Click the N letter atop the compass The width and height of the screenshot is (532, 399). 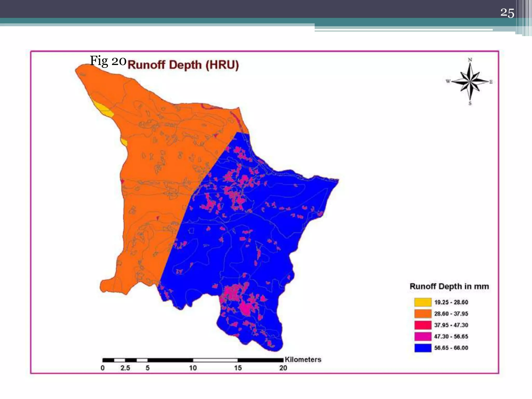(x=470, y=60)
